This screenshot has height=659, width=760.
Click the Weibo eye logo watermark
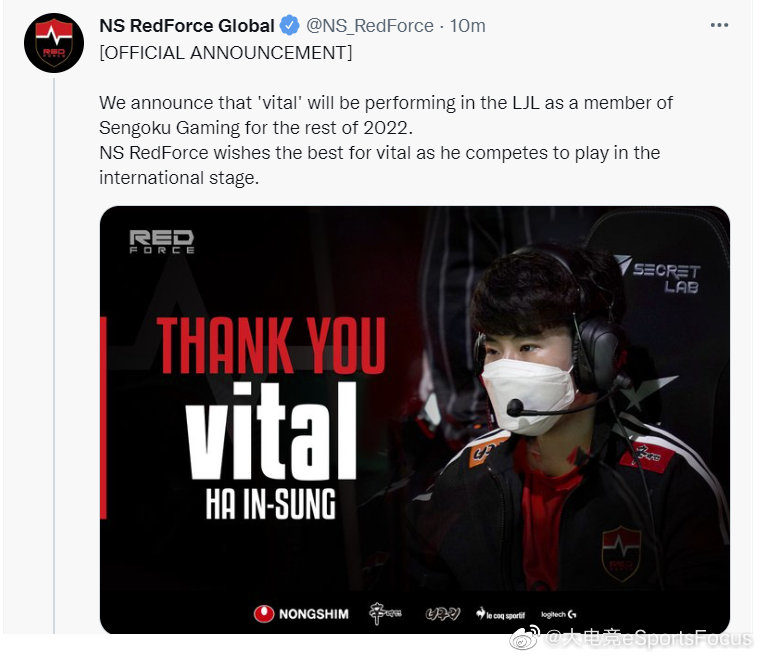(523, 637)
